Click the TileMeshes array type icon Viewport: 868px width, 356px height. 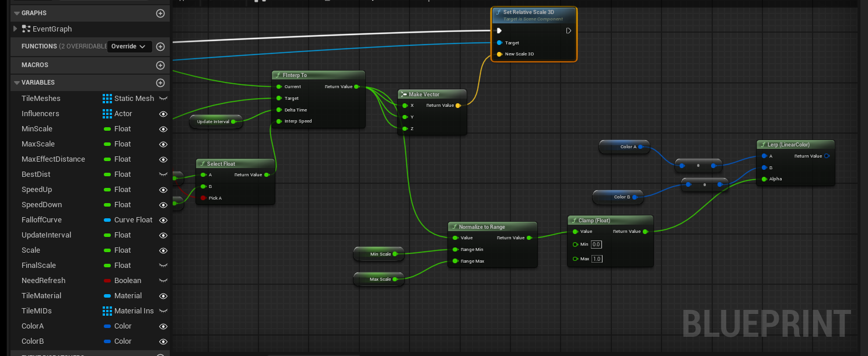point(107,99)
